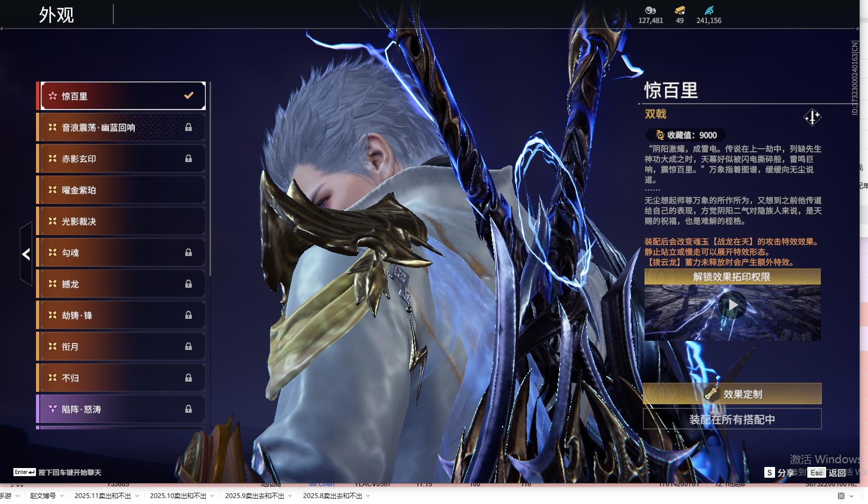Click the silver coin currency icon

(650, 10)
